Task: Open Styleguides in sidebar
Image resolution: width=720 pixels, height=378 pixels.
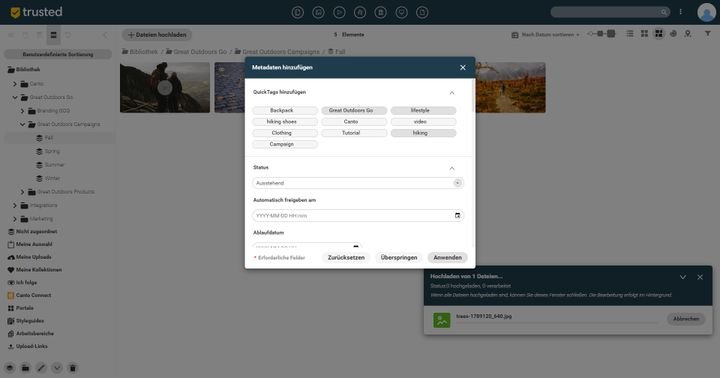Action: click(x=26, y=321)
